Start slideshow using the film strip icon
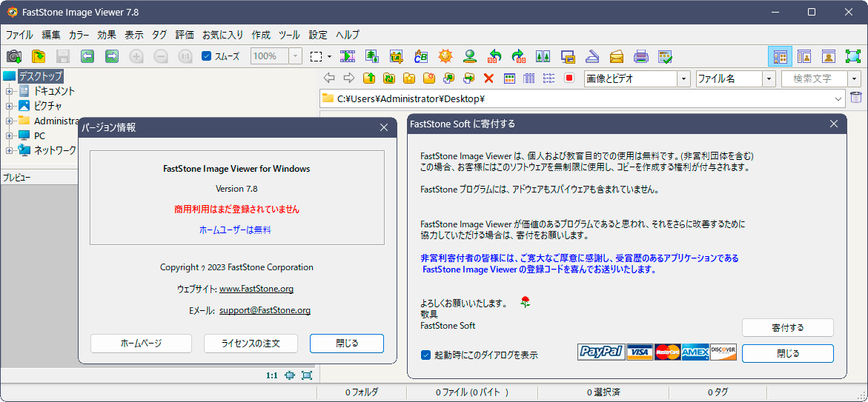Viewport: 868px width, 402px height. point(348,56)
